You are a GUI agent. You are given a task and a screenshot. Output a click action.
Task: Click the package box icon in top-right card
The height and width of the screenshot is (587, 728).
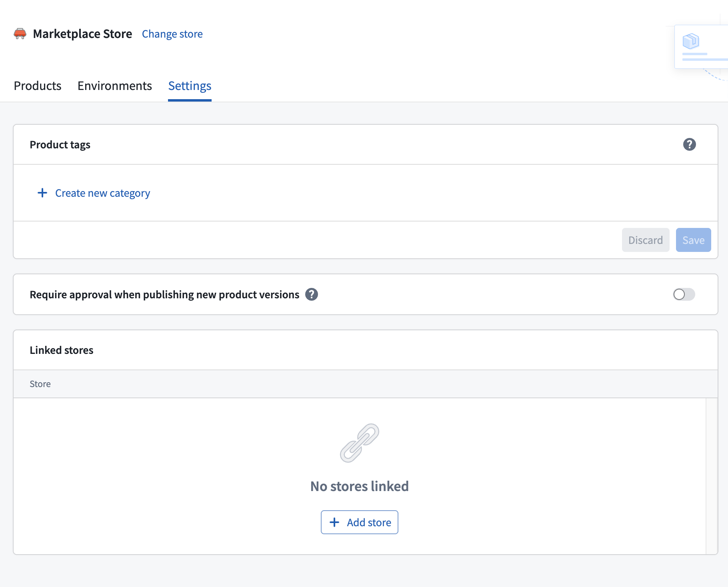(x=691, y=41)
